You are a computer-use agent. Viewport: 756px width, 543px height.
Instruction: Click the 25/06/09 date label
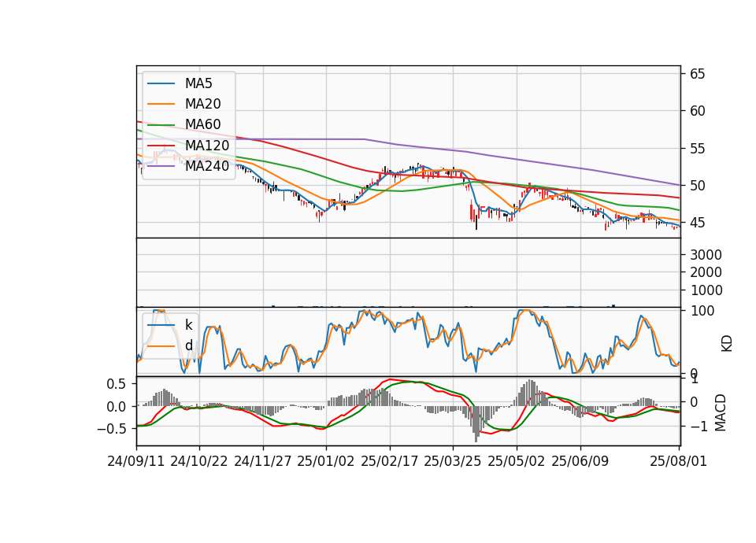tap(580, 461)
